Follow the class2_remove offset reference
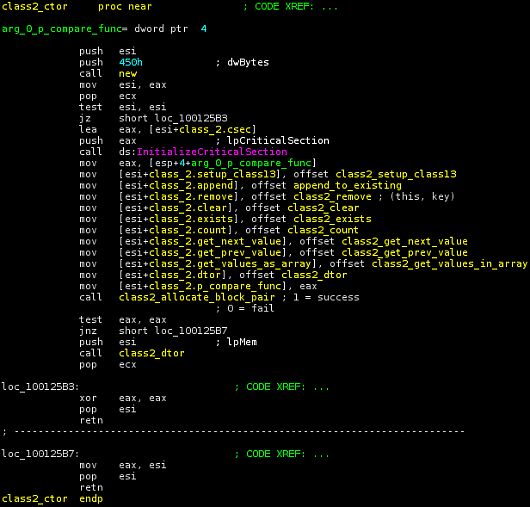 (332, 196)
